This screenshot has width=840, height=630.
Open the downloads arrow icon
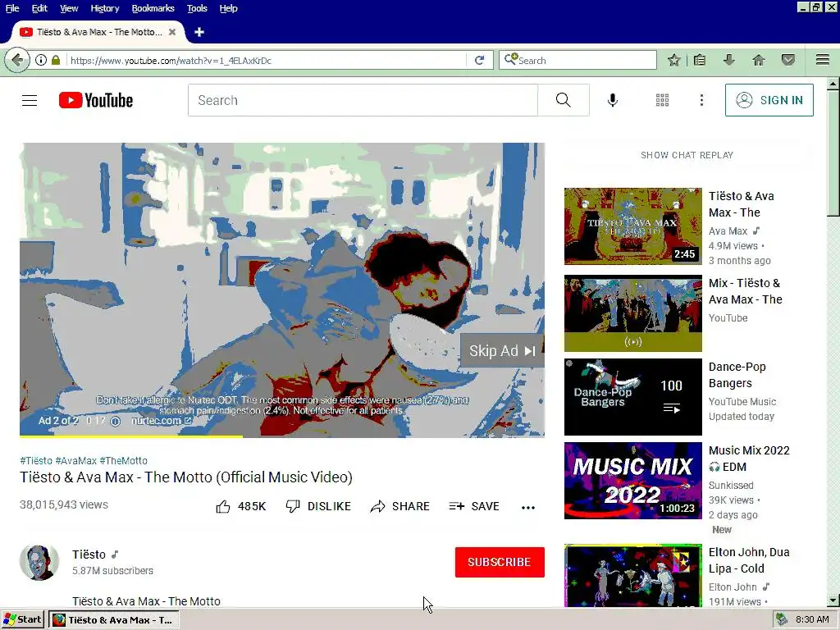pyautogui.click(x=728, y=60)
